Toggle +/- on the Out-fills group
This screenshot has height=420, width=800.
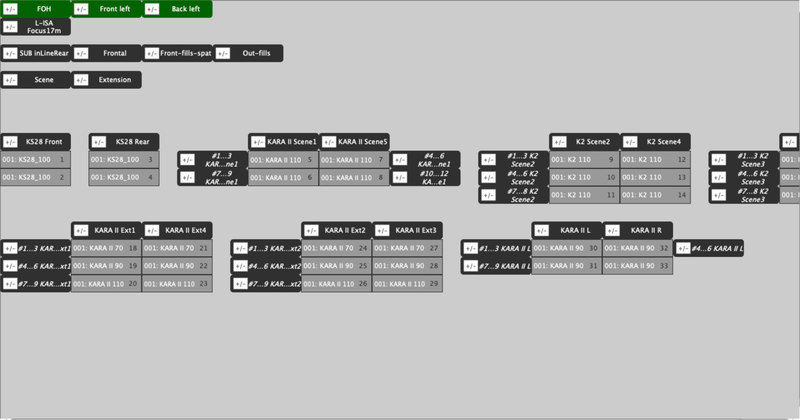point(223,54)
